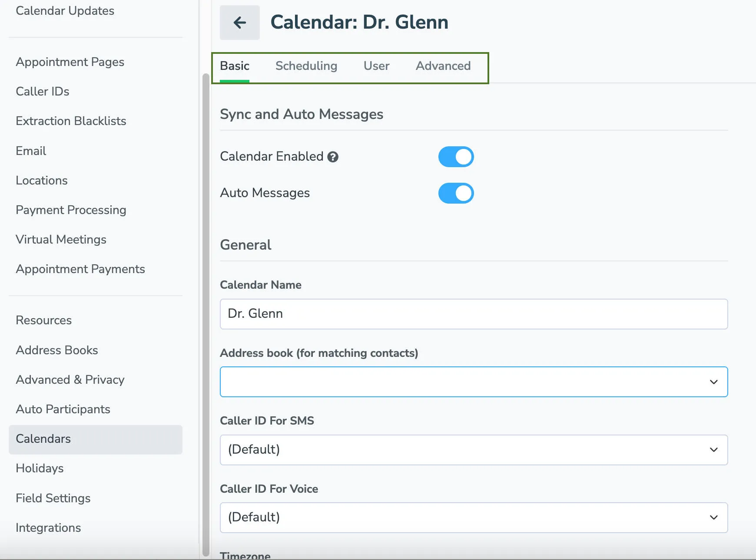756x560 pixels.
Task: Go to Appointment Pages settings
Action: pyautogui.click(x=70, y=62)
